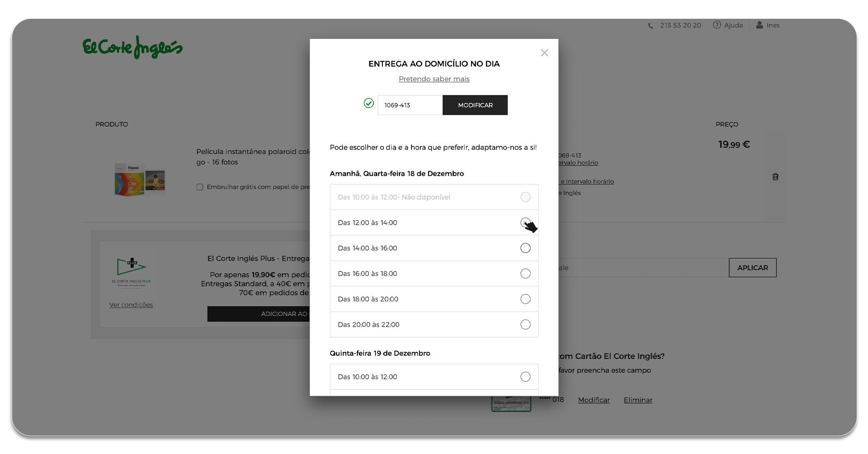Choose the 16:00 às 18:00 delivery slot

coord(525,273)
